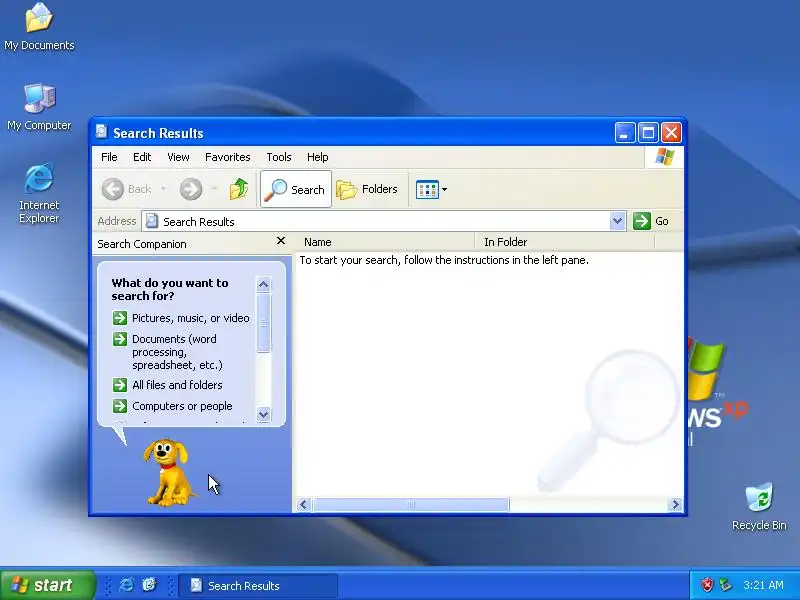Open the Tools menu

point(279,157)
